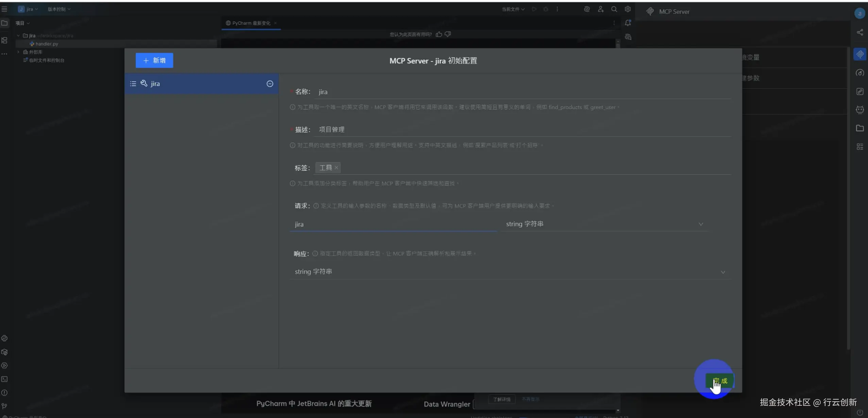Select handler.py in the project tree
The height and width of the screenshot is (418, 868).
[x=47, y=44]
